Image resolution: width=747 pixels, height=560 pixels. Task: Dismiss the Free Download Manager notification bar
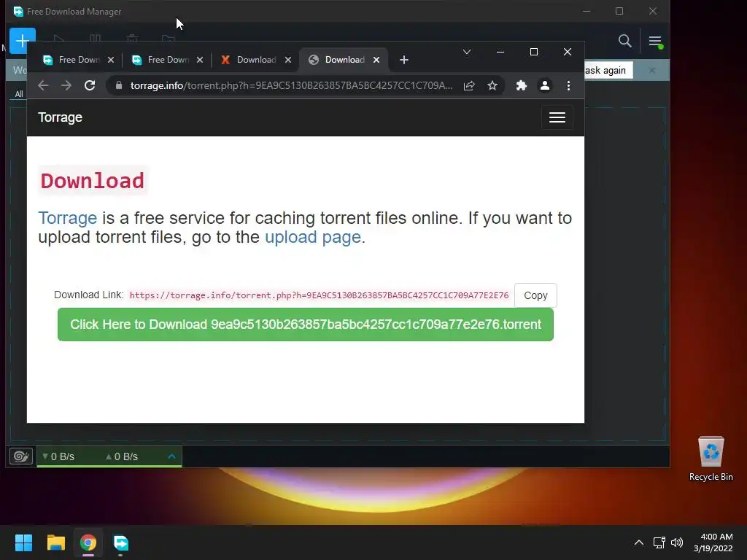point(651,71)
